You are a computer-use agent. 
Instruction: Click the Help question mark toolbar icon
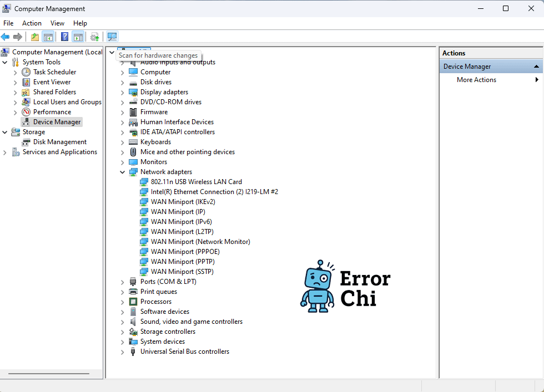64,37
